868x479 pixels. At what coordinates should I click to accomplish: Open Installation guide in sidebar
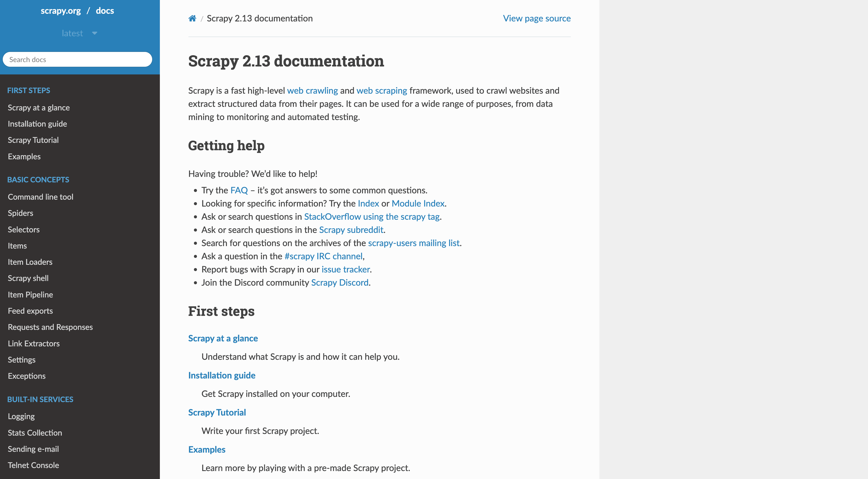click(x=37, y=124)
